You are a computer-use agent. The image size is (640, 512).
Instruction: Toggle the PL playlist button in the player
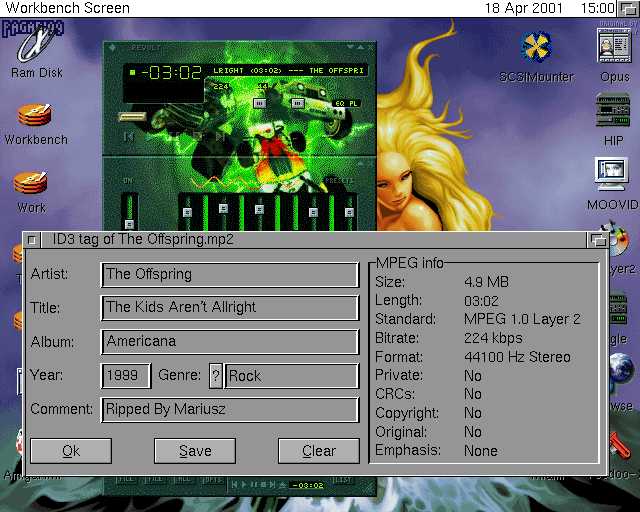point(353,104)
